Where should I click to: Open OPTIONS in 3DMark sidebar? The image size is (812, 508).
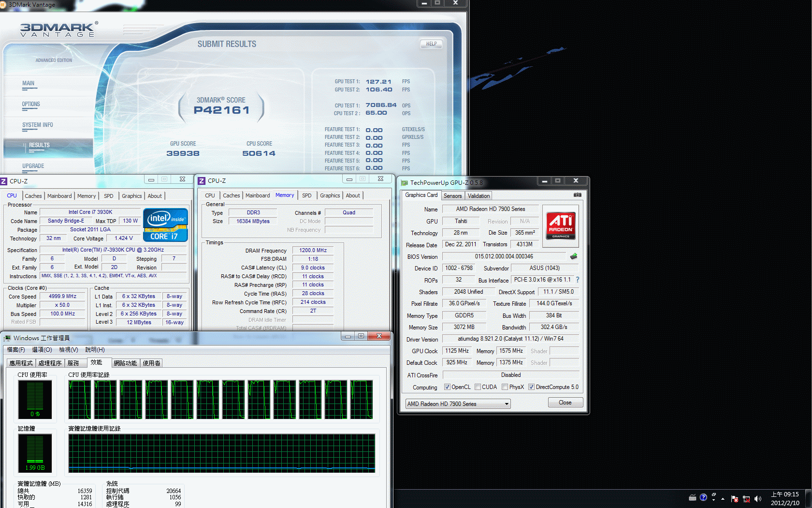tap(31, 105)
